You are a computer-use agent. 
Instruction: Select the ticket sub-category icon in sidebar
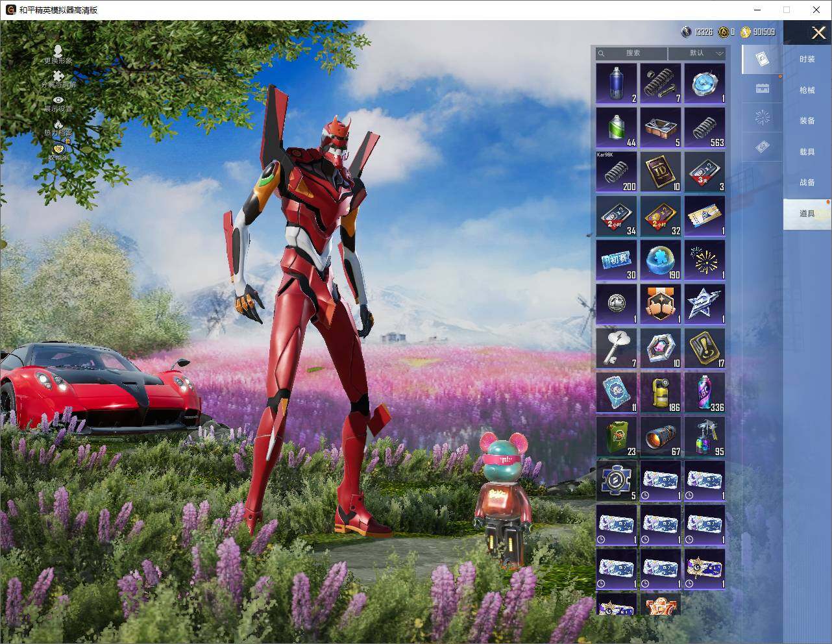point(763,147)
